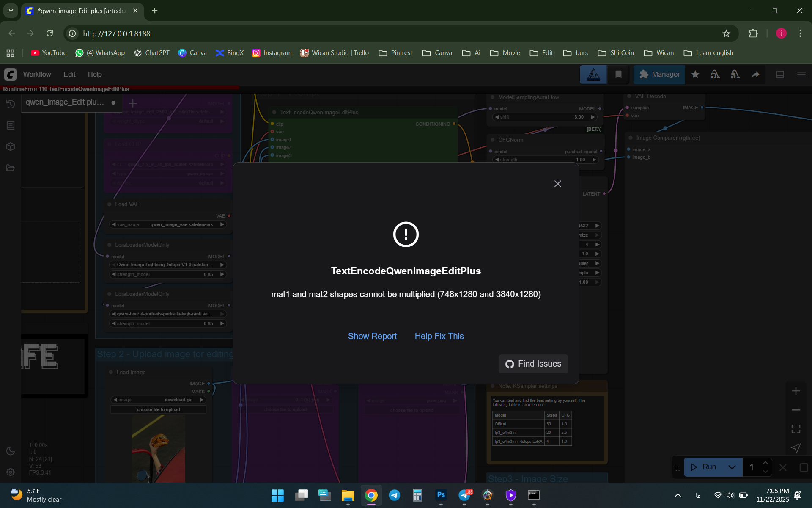
Task: Open the Edit menu
Action: pos(69,74)
